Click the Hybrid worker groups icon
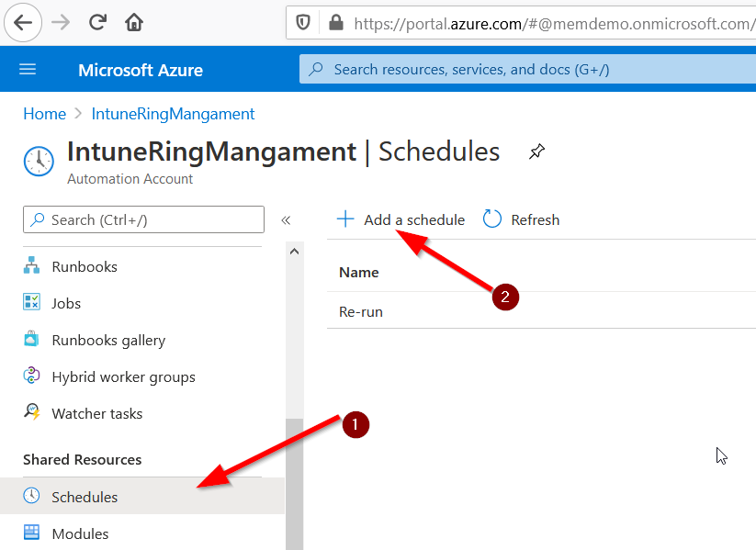This screenshot has height=550, width=756. (x=32, y=376)
